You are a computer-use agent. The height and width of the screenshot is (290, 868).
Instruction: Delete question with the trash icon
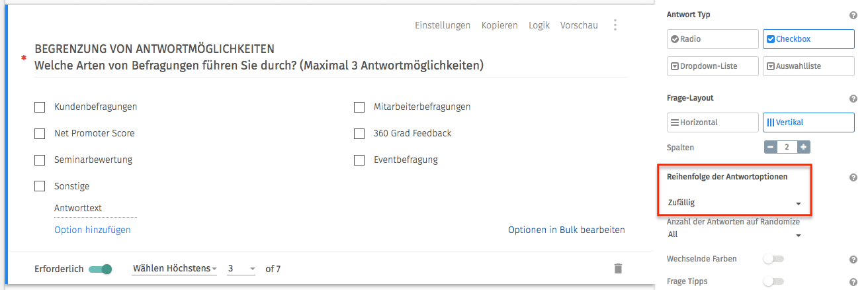(618, 268)
